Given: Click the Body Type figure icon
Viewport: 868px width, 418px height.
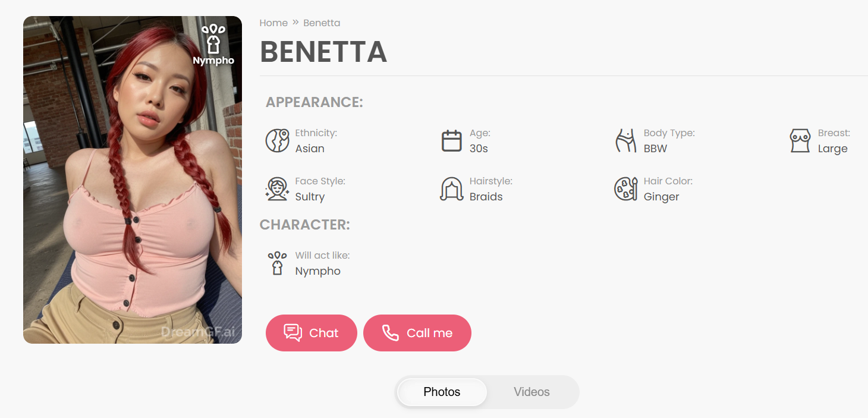Looking at the screenshot, I should pos(625,141).
